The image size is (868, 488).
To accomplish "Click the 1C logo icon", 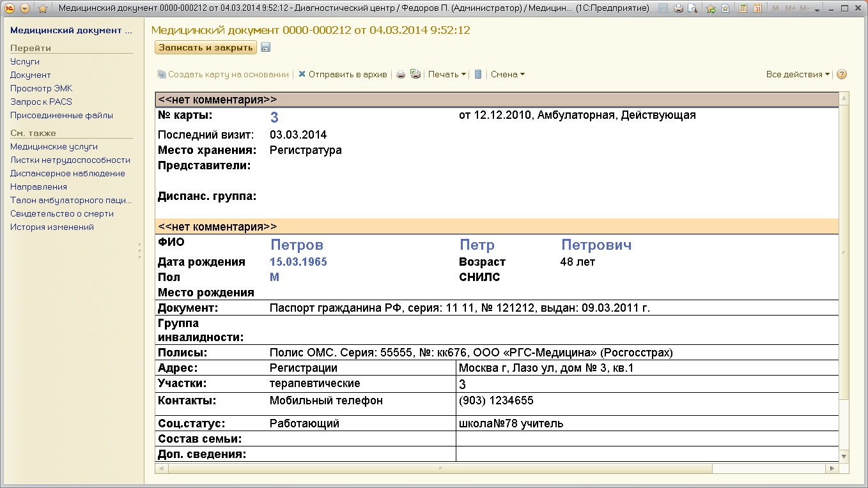I will click(x=8, y=8).
